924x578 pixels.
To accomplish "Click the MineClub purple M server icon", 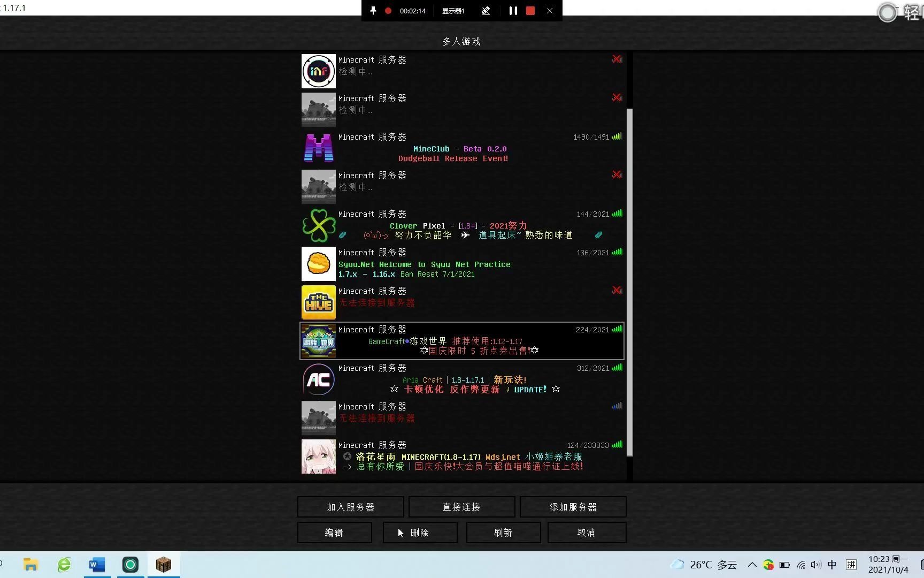I will coord(318,148).
